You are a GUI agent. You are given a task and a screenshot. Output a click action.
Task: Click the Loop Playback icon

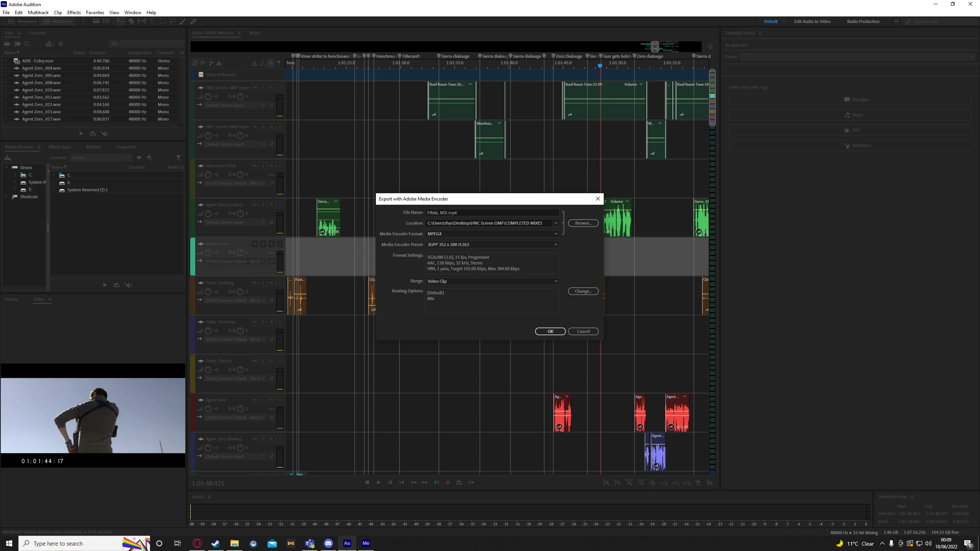pos(459,483)
